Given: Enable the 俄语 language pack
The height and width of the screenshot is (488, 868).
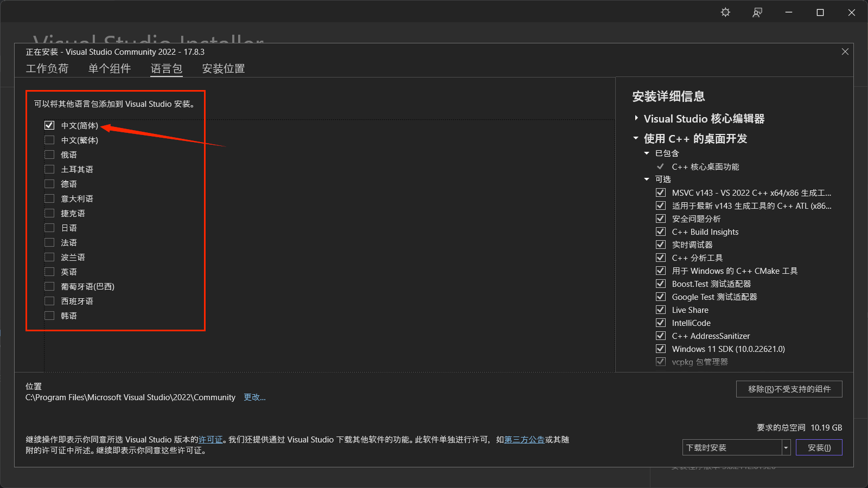Looking at the screenshot, I should [49, 155].
